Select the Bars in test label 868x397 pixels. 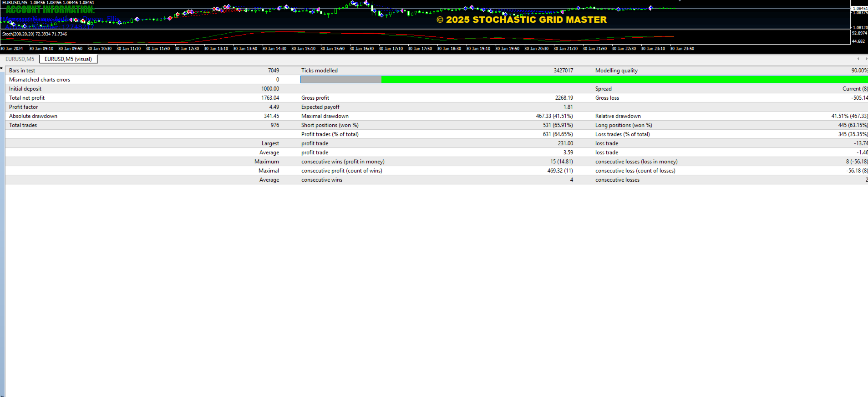(22, 71)
